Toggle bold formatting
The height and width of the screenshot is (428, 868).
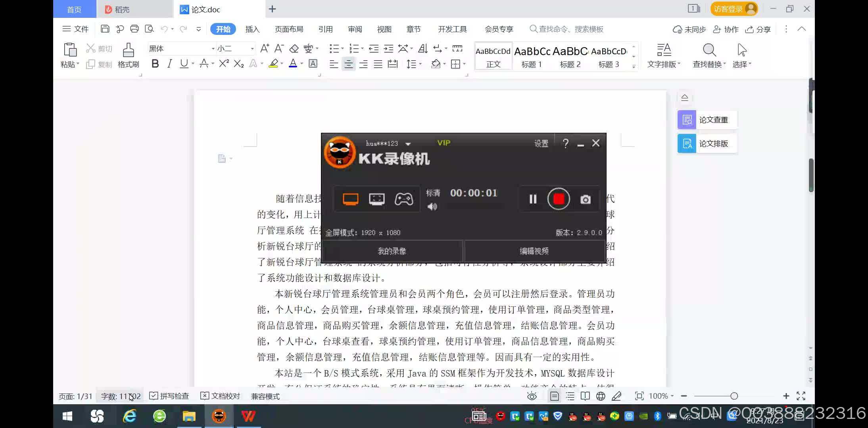tap(155, 64)
